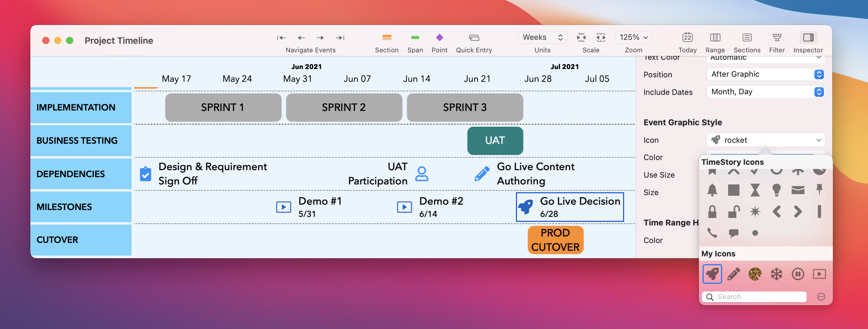
Task: Click the skip-to-last-event arrow
Action: click(340, 38)
